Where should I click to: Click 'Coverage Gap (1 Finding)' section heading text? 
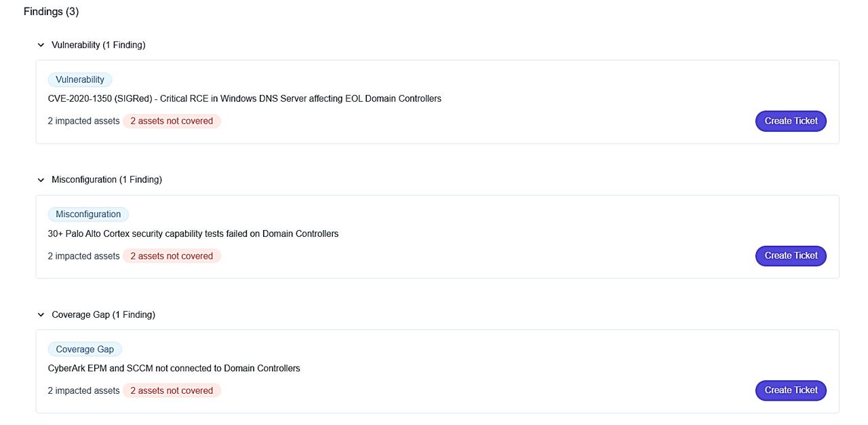(103, 315)
